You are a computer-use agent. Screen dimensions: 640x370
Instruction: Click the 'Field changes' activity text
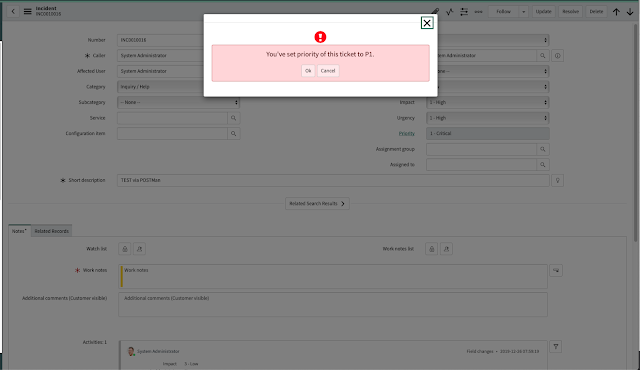pos(480,351)
